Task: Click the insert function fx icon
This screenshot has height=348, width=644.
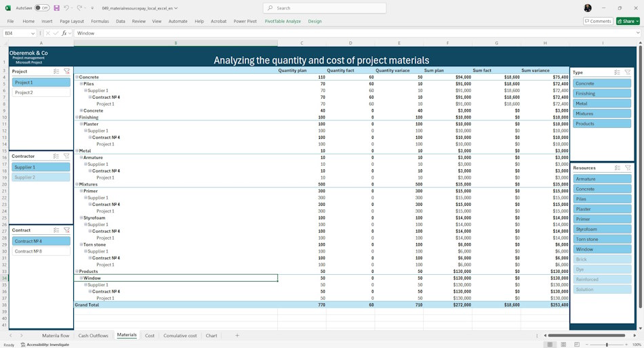Action: coord(64,33)
